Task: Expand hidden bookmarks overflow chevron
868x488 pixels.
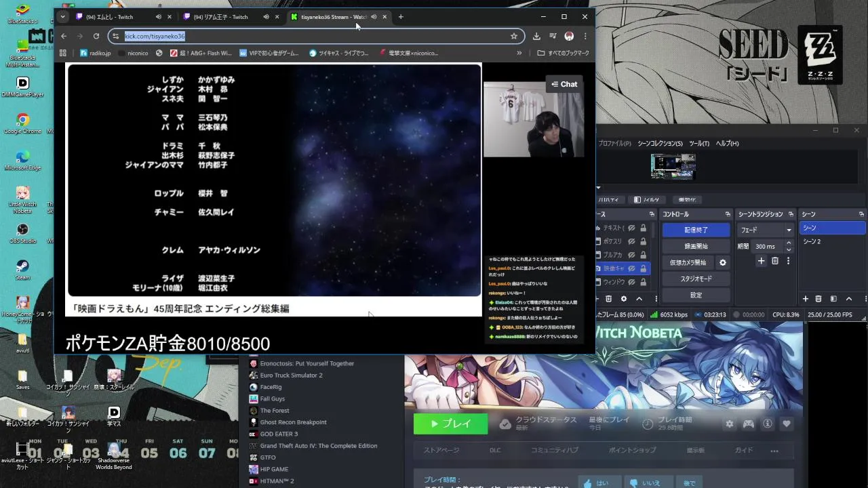Action: click(519, 53)
